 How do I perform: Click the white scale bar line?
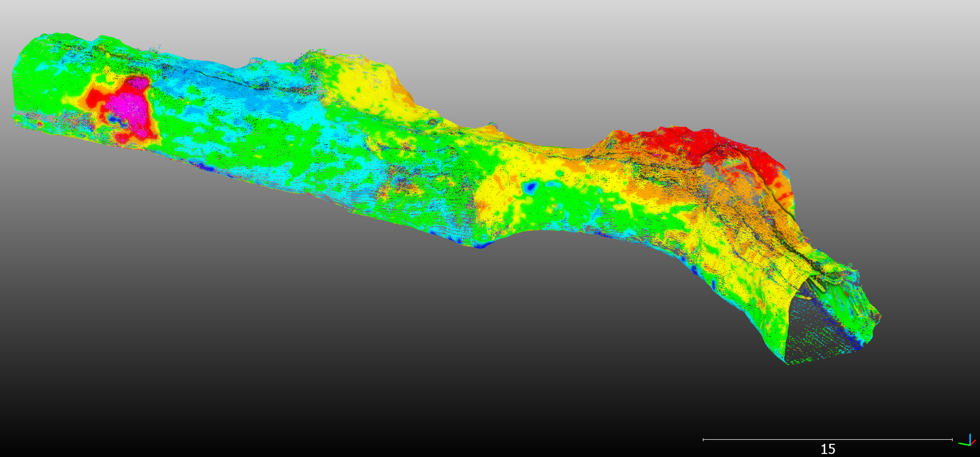tap(828, 439)
